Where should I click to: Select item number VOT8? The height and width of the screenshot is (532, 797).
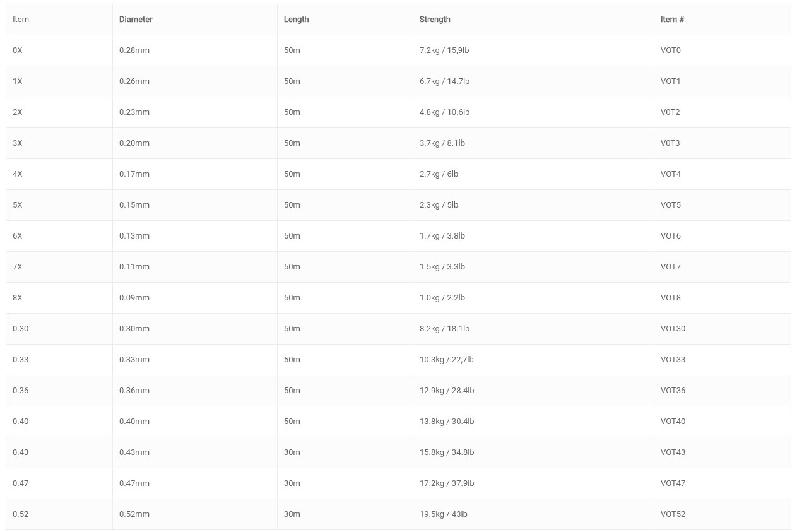671,298
